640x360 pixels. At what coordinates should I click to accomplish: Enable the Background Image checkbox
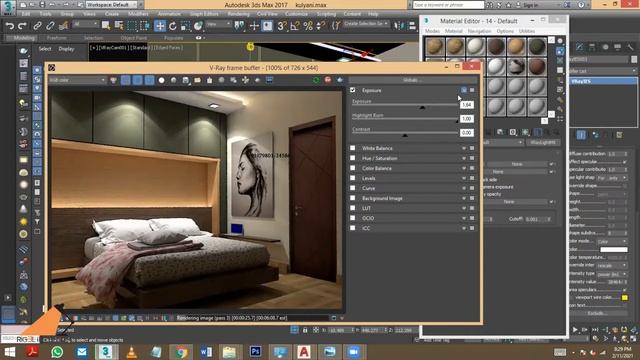click(353, 198)
